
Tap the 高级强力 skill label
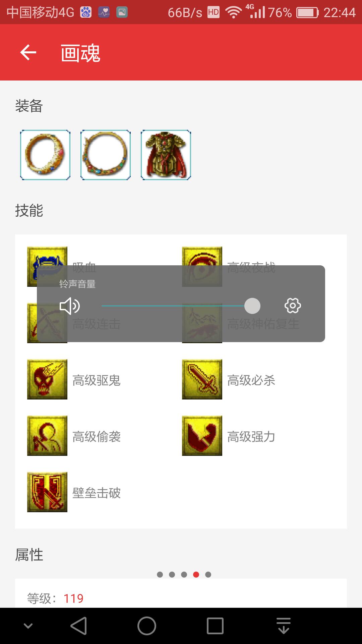pos(251,437)
